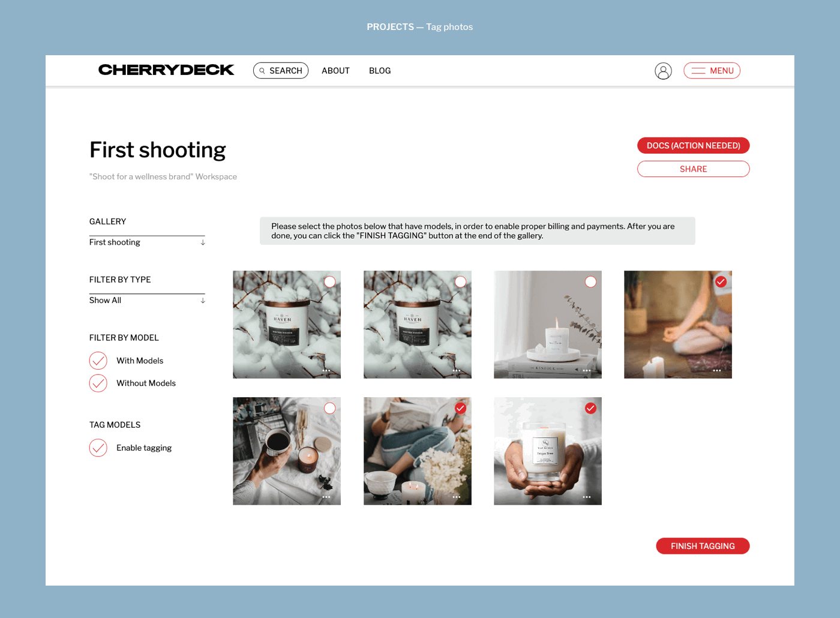840x618 pixels.
Task: Open the Blog page
Action: (x=380, y=71)
